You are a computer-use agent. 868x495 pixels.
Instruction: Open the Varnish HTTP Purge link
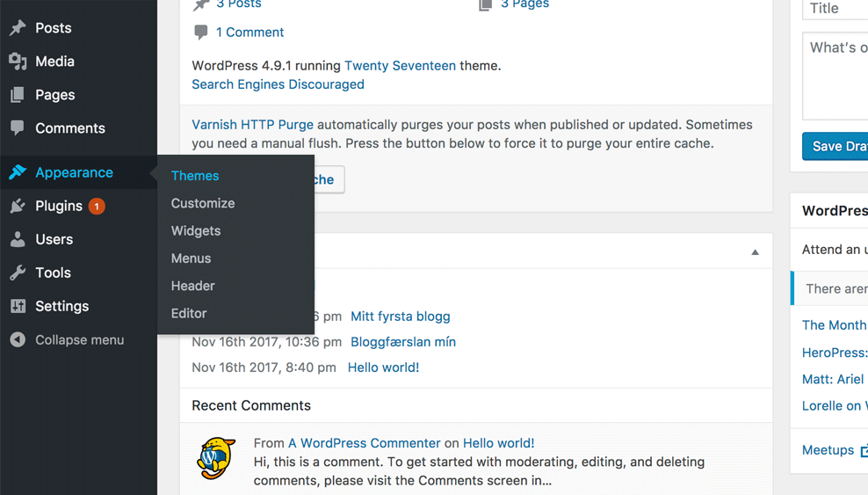point(252,125)
